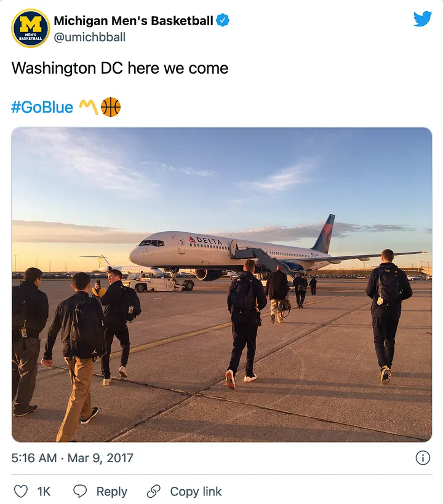Viewport: 443px width, 504px height.
Task: Click the chain link copy icon
Action: click(153, 492)
